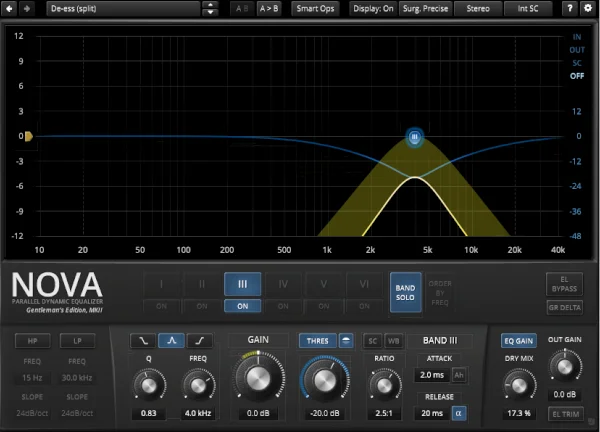Click the GAIN knob
600x432 pixels.
[258, 378]
